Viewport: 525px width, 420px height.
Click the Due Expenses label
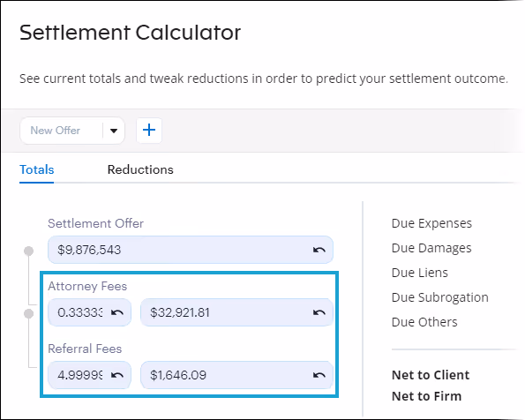tap(431, 223)
